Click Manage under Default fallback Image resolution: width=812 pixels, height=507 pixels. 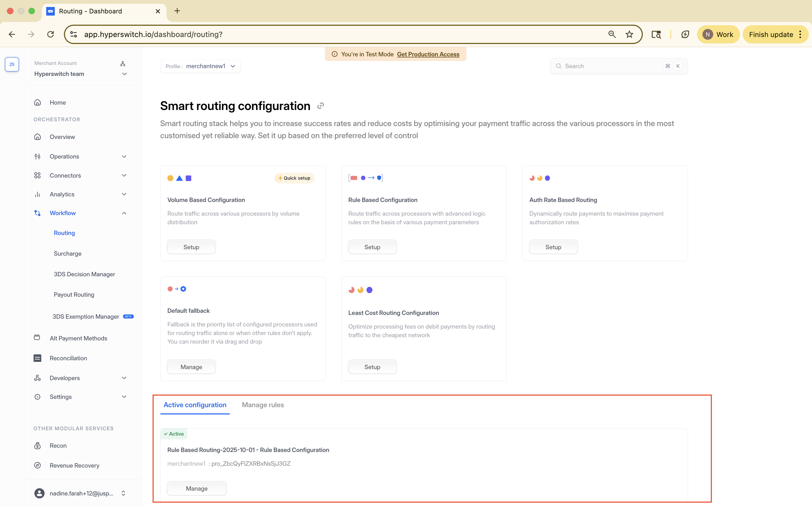click(x=191, y=367)
